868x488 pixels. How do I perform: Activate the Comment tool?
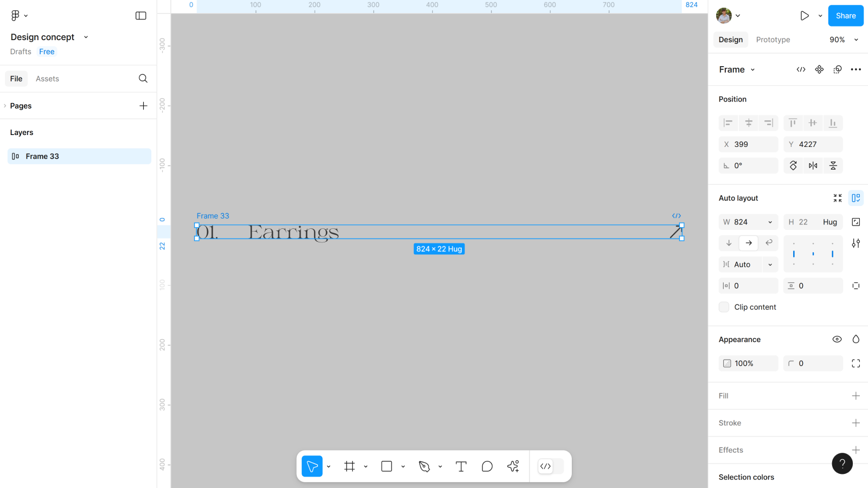point(487,466)
